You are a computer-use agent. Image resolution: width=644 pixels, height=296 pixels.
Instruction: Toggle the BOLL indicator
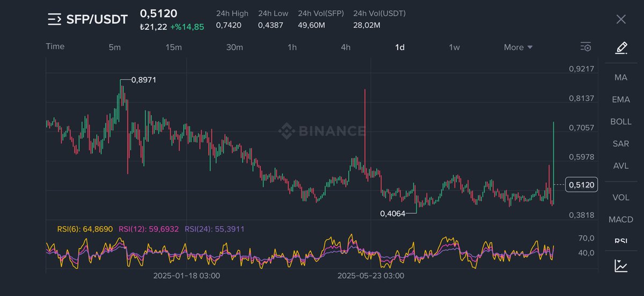pyautogui.click(x=621, y=121)
